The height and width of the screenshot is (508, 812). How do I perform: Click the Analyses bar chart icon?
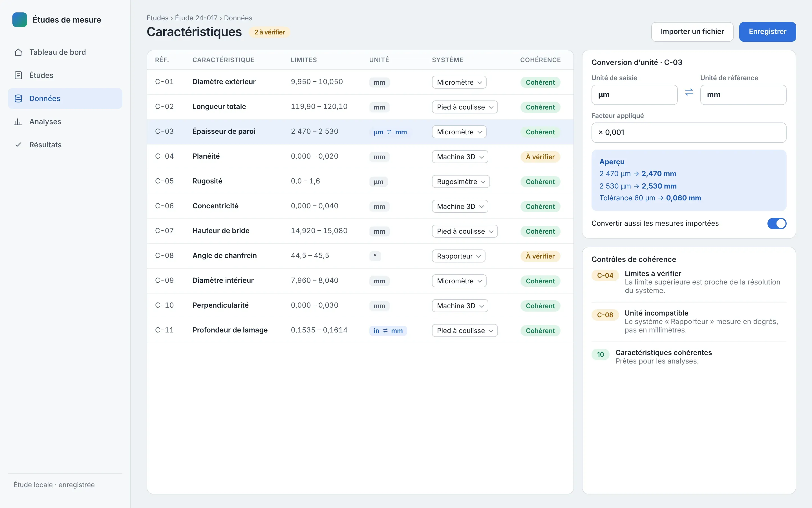coord(18,122)
